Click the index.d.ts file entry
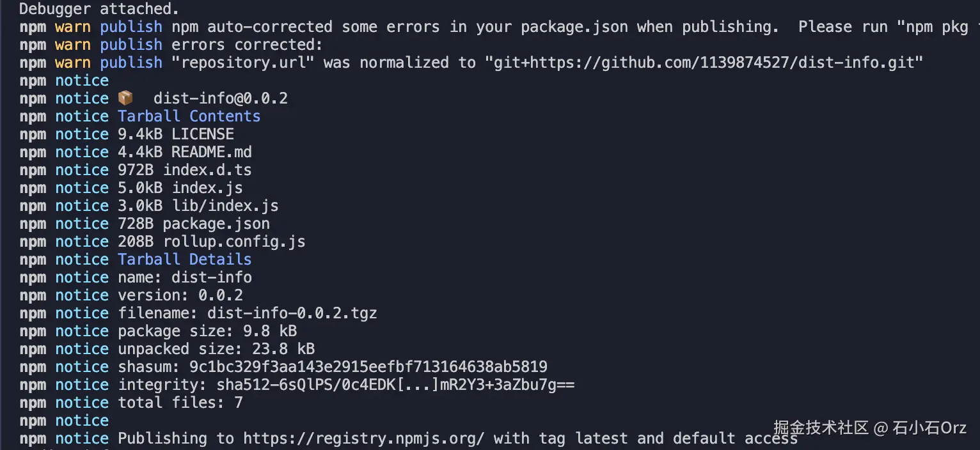 tap(207, 170)
